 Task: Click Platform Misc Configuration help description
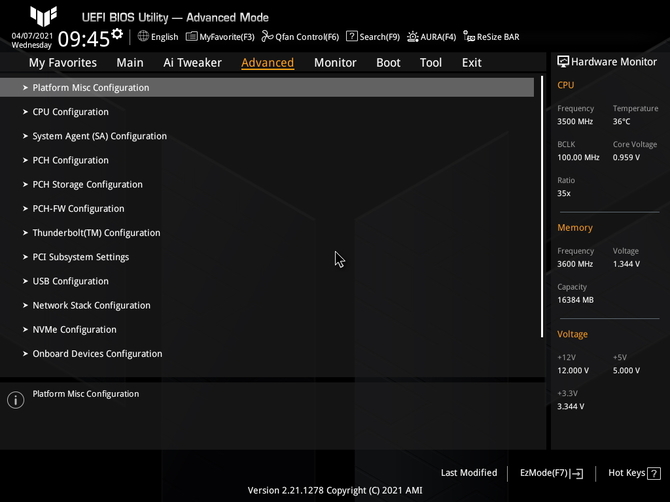pos(86,394)
